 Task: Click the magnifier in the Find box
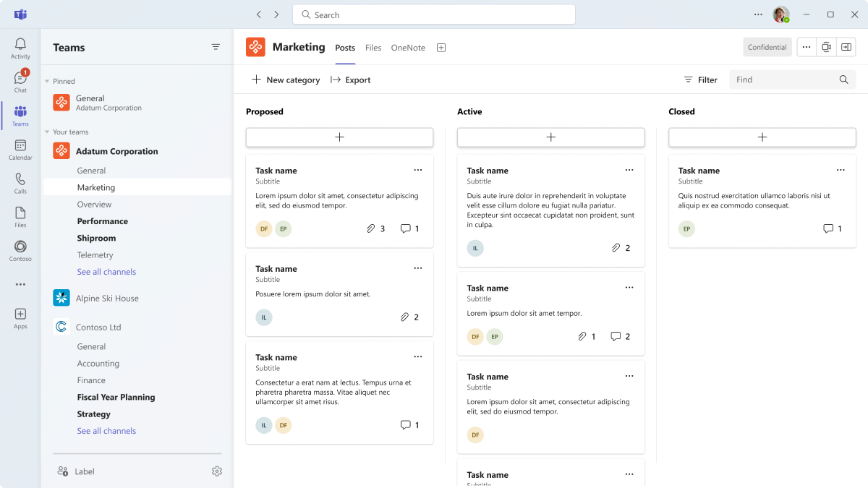[x=843, y=80]
